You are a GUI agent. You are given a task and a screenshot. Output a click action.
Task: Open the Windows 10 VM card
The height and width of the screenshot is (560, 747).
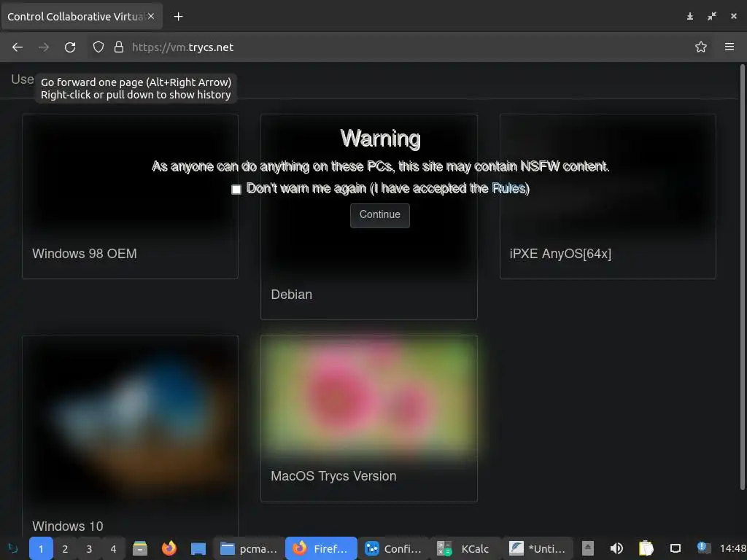[x=130, y=436]
